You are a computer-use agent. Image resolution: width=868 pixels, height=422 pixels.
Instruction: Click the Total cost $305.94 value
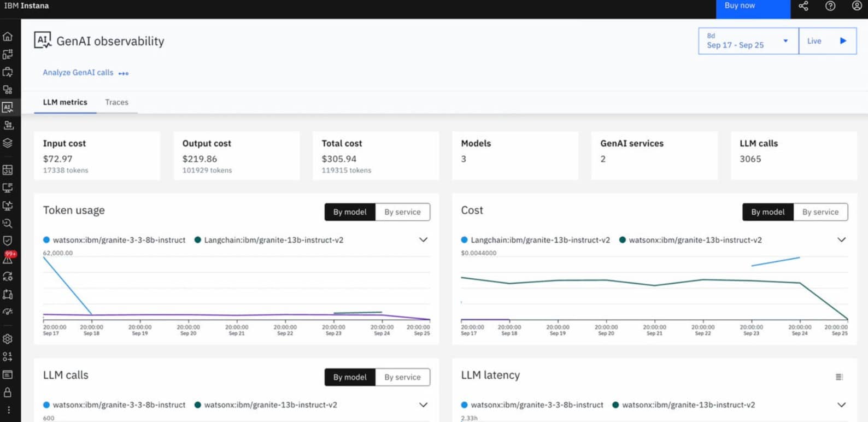[x=339, y=159]
